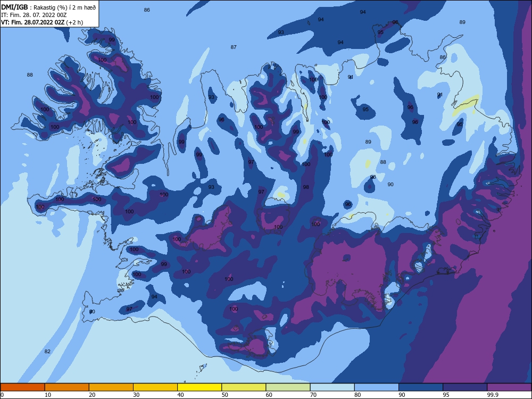
Task: Pick the bright yellow 40–50 legend swatch
Action: [x=199, y=387]
